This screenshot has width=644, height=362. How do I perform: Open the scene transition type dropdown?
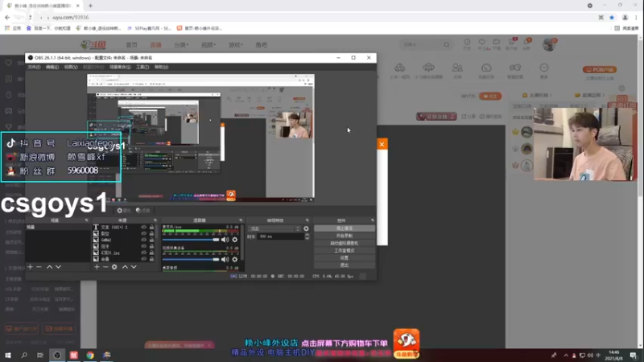[x=275, y=228]
